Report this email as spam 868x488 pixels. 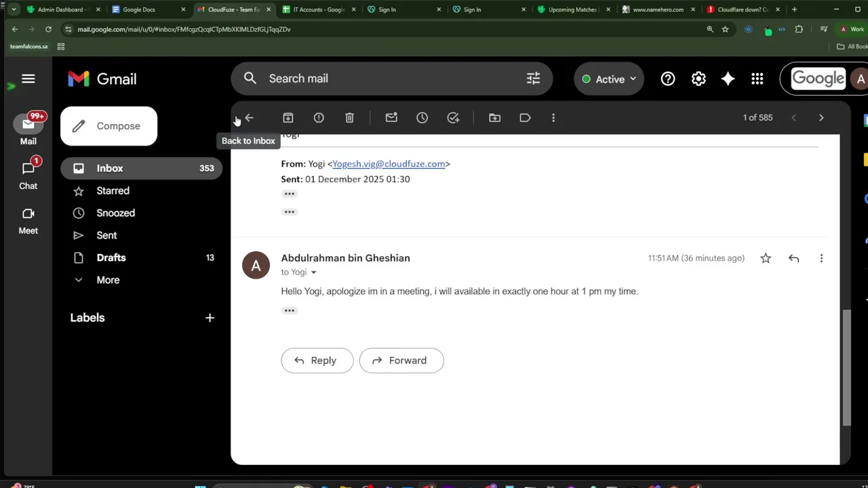coord(319,118)
